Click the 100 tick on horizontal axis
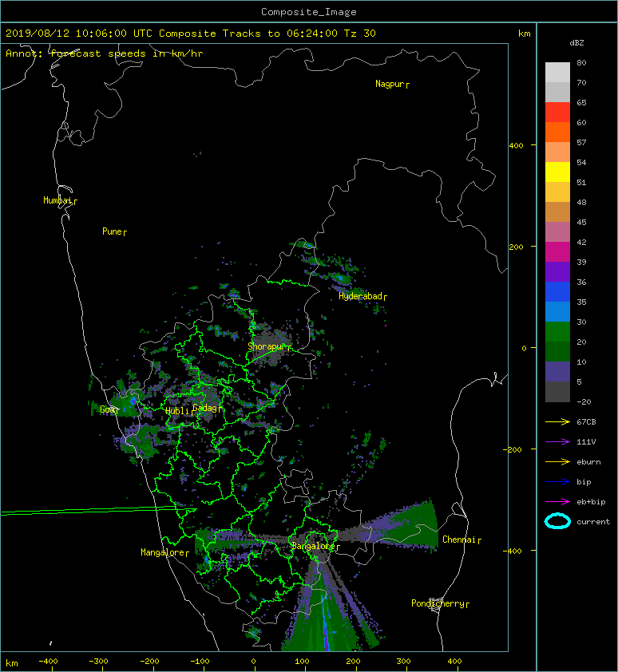 click(303, 662)
